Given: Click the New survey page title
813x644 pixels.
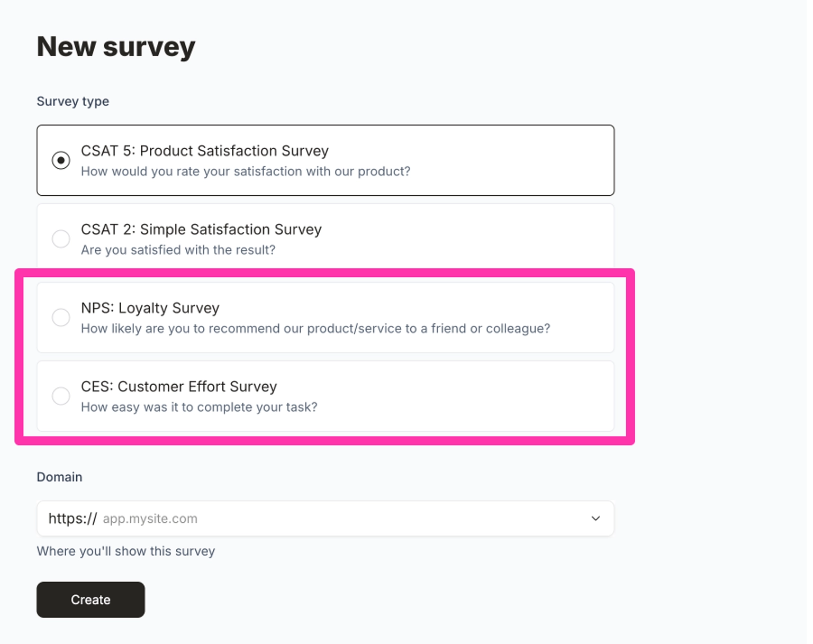Looking at the screenshot, I should [x=115, y=47].
